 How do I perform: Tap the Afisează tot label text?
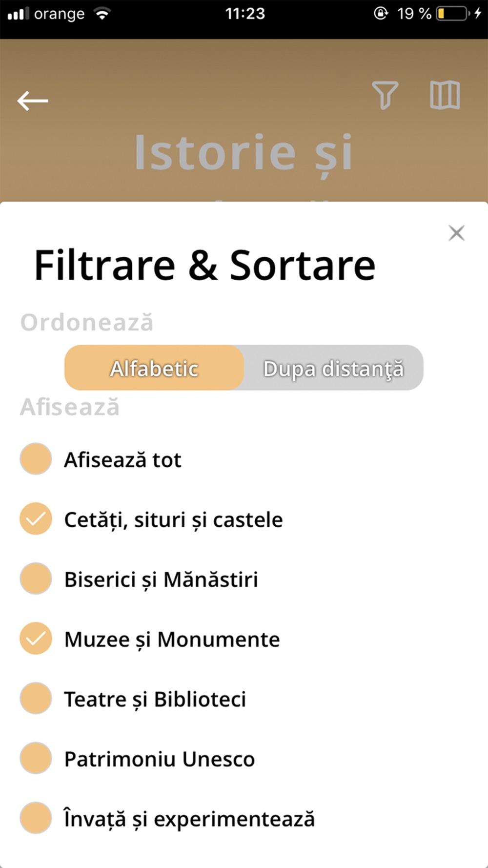pos(122,460)
